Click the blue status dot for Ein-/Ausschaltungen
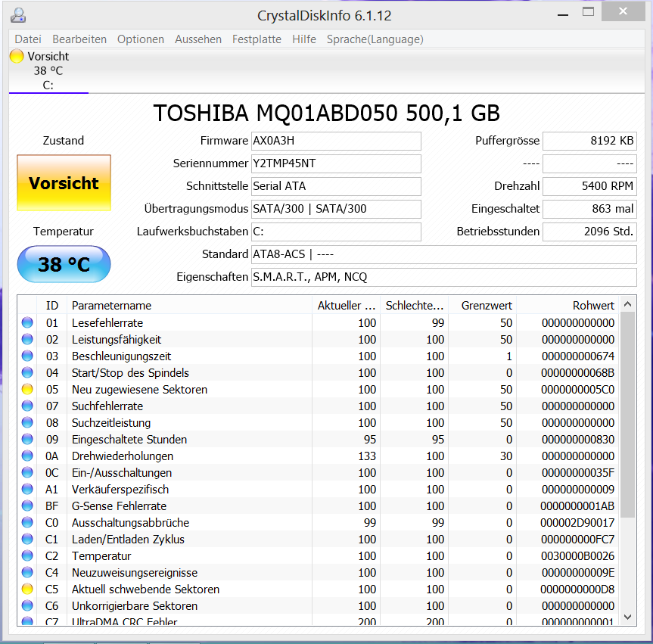This screenshot has width=653, height=644. (27, 472)
